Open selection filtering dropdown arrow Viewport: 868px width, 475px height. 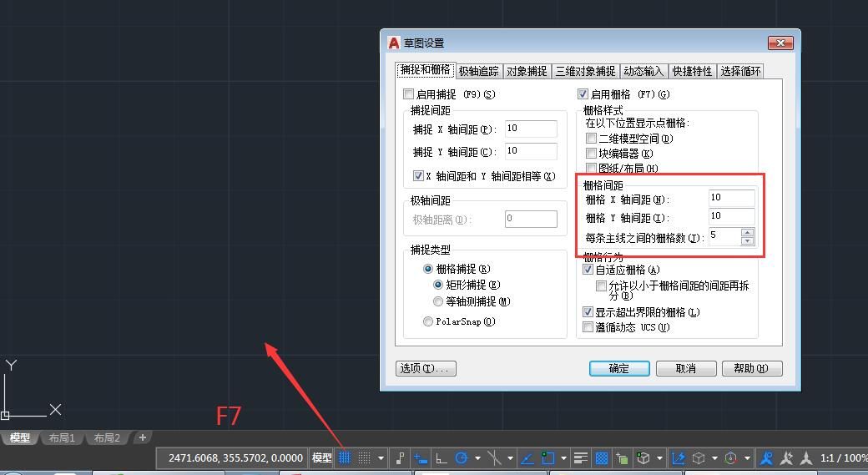[x=714, y=458]
